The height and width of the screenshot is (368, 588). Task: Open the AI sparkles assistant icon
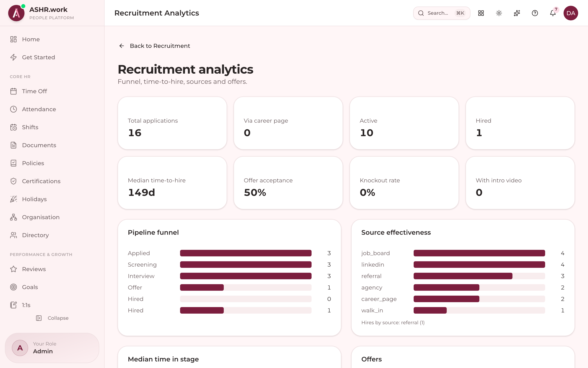coord(517,13)
